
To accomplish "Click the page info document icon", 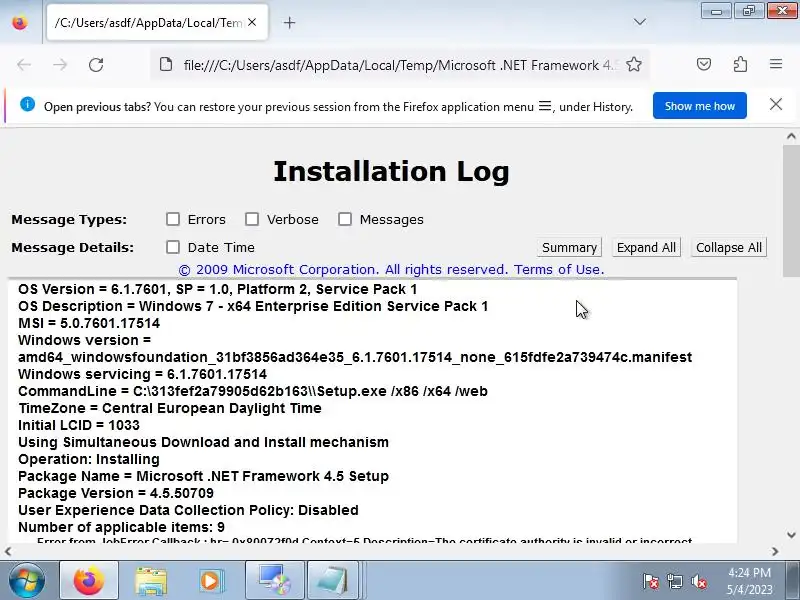I will (166, 65).
